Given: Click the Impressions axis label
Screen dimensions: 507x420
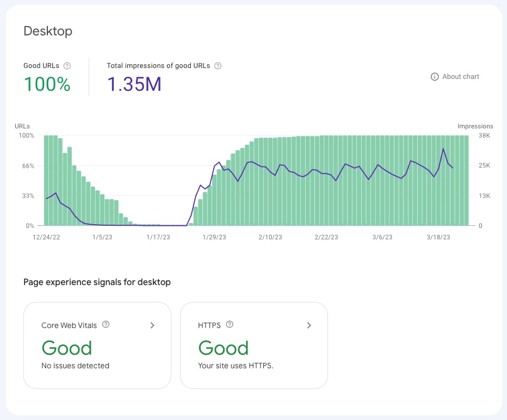Looking at the screenshot, I should [x=475, y=126].
